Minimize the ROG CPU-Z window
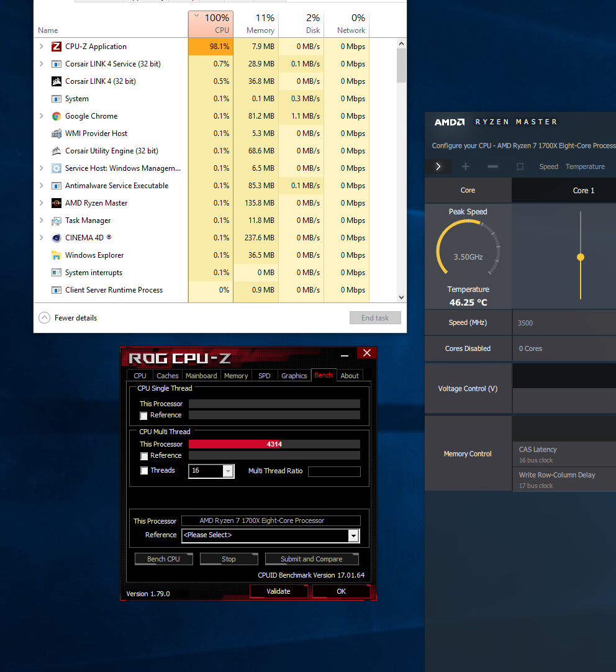The width and height of the screenshot is (616, 672). pos(345,355)
